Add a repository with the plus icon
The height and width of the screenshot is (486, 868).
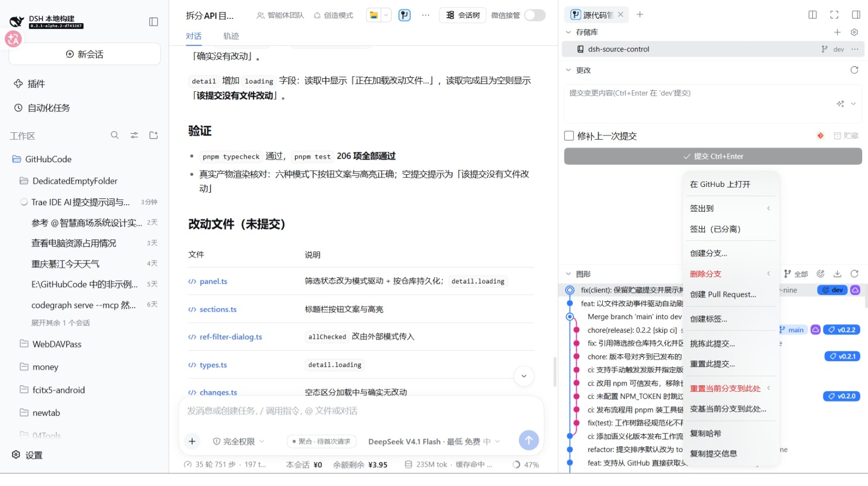(x=837, y=32)
